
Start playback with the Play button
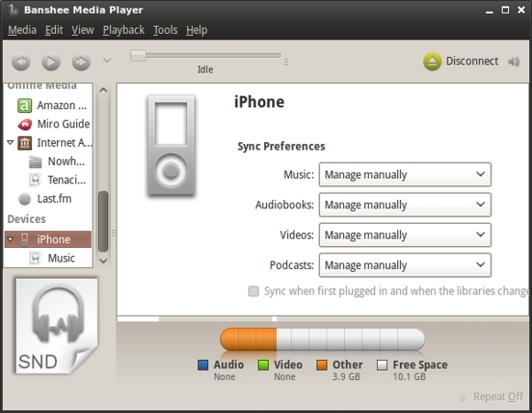click(50, 61)
